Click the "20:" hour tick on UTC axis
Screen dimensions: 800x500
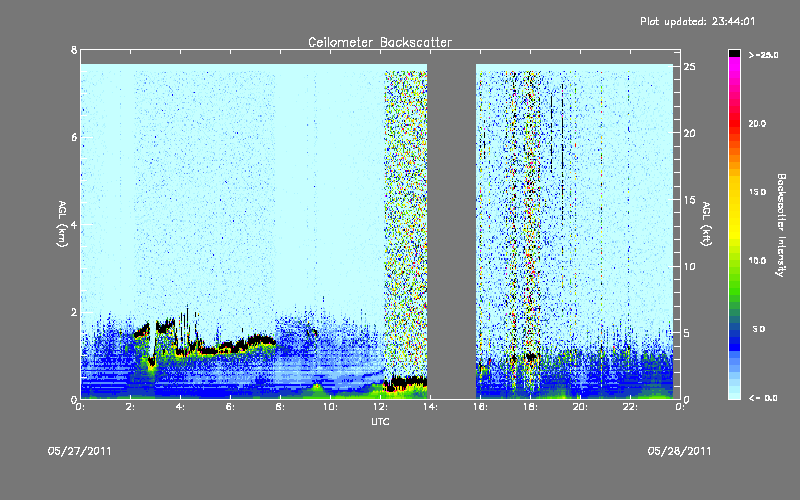click(581, 407)
